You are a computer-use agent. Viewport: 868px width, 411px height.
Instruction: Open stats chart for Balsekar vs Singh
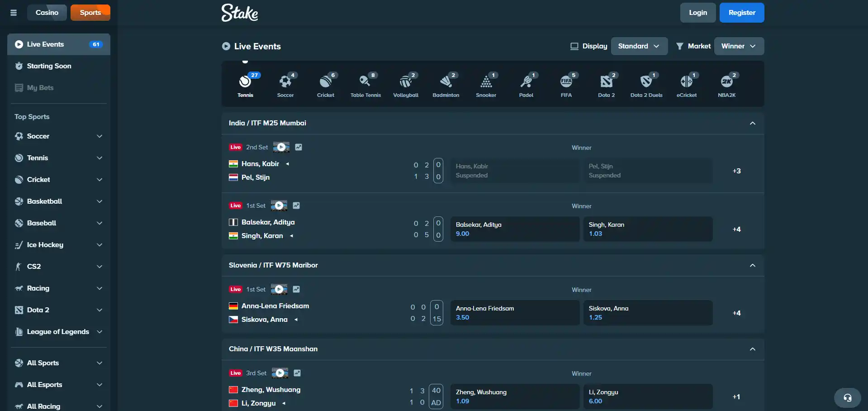(x=296, y=205)
